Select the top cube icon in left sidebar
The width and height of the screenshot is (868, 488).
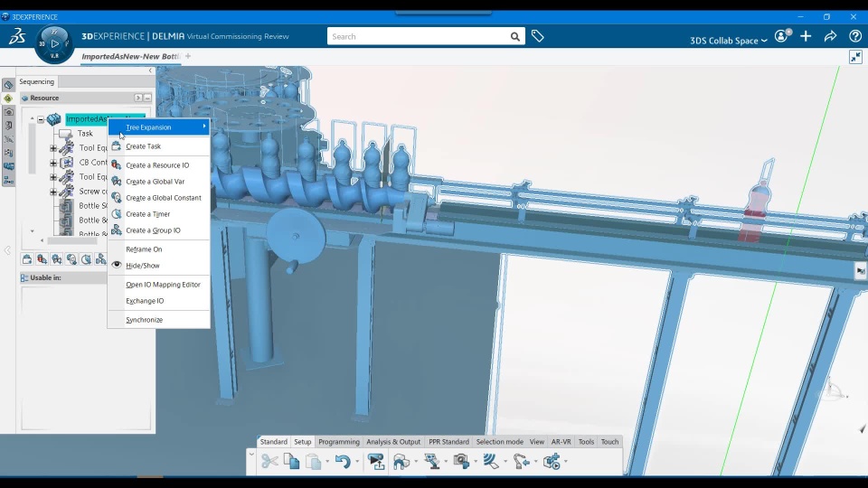tap(8, 85)
